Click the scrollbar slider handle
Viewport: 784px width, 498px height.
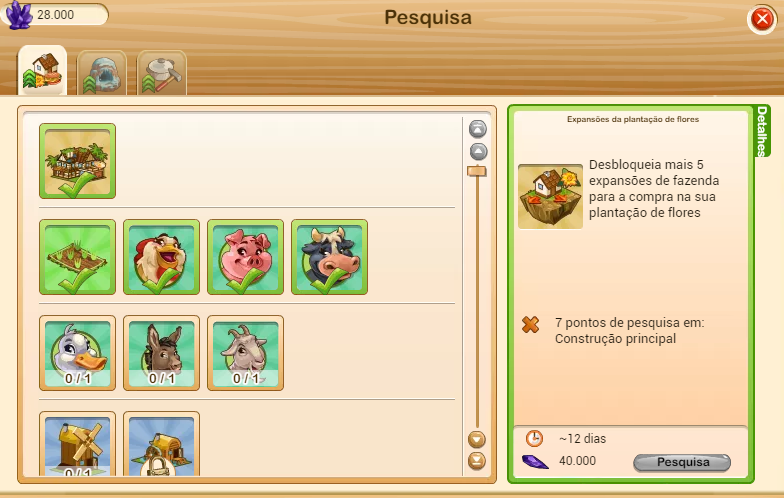[x=476, y=172]
